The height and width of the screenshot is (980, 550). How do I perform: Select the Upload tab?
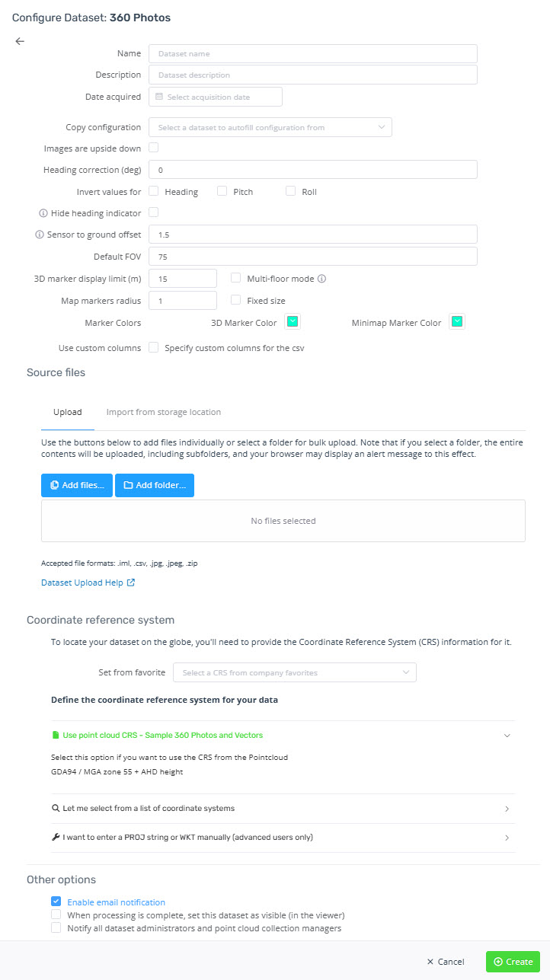[x=68, y=412]
